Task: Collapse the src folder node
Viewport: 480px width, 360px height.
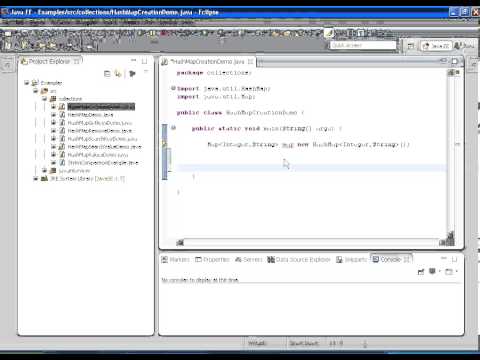Action: click(36, 91)
